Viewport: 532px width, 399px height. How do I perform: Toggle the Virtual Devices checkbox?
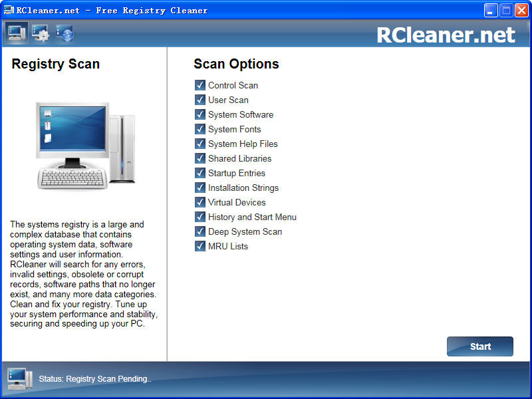[x=199, y=202]
